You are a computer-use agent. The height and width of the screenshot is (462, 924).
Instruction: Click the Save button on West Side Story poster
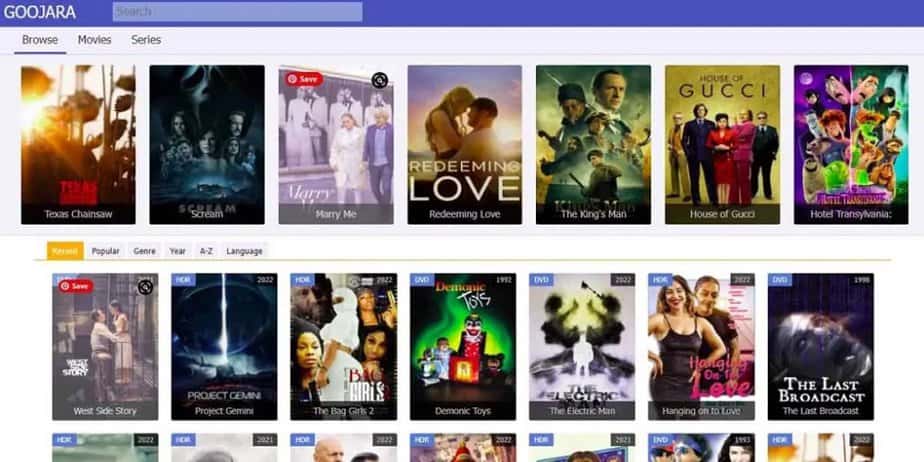(75, 286)
